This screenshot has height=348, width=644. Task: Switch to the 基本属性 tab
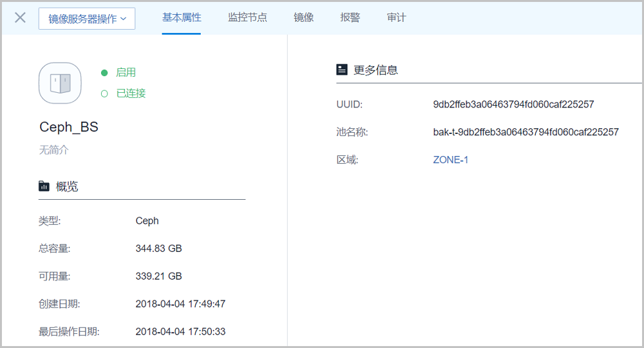click(x=182, y=17)
